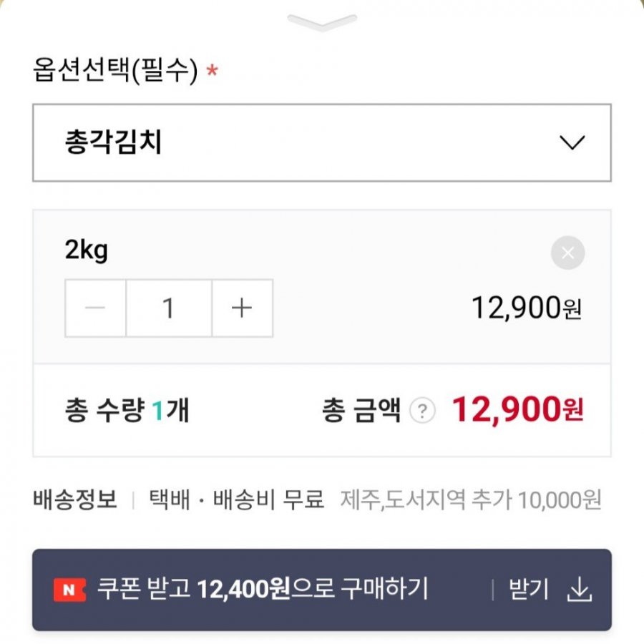Remove the 2kg option with X icon
This screenshot has width=644, height=644.
click(x=567, y=253)
